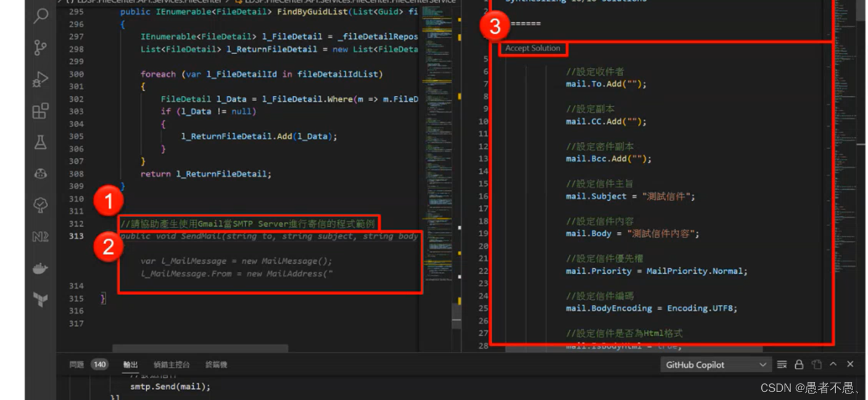Viewport: 868px width, 400px height.
Task: Click the SendMail ghost text suggestion on line 313
Action: (x=269, y=236)
